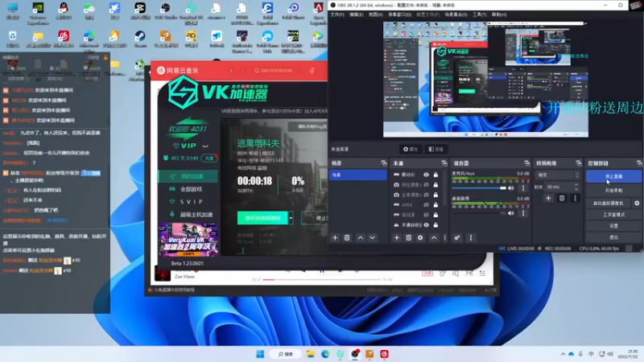Pop out the Scene Transitions dock panel
The height and width of the screenshot is (362, 644).
coord(578,163)
